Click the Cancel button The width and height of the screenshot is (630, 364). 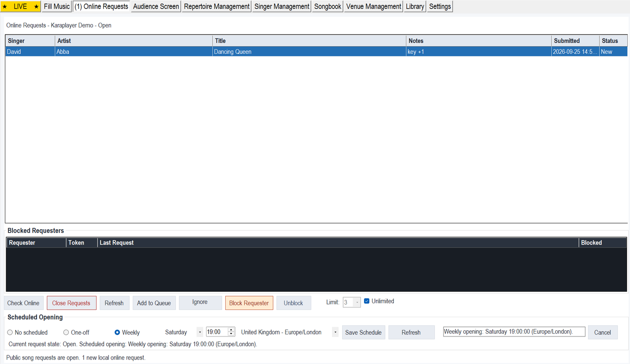pos(602,332)
